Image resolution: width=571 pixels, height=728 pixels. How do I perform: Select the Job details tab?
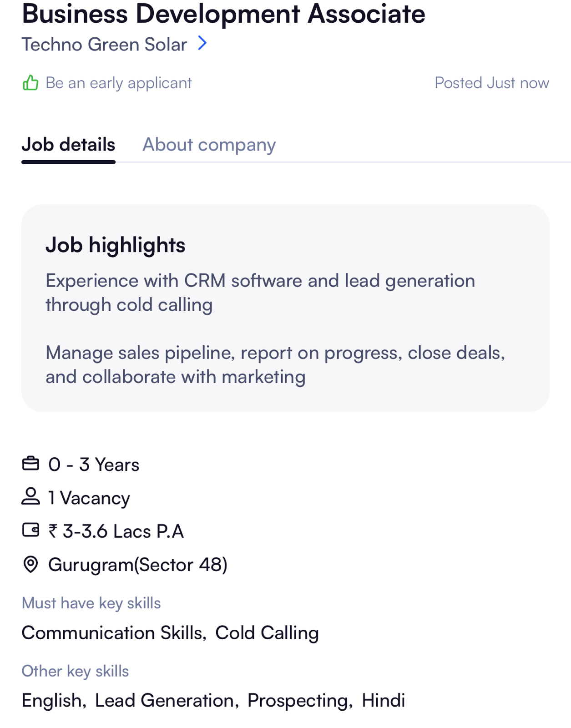68,145
